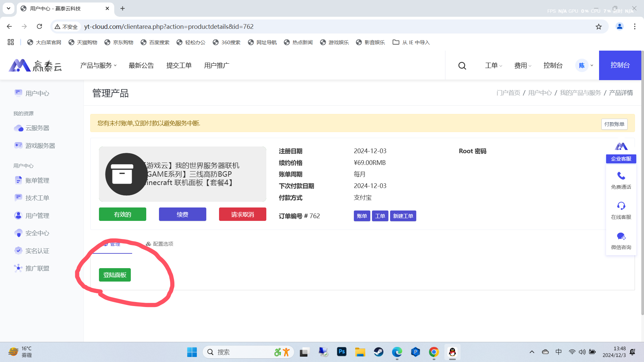Viewport: 644px width, 362px height.
Task: Click 付款账单 button
Action: click(x=614, y=124)
